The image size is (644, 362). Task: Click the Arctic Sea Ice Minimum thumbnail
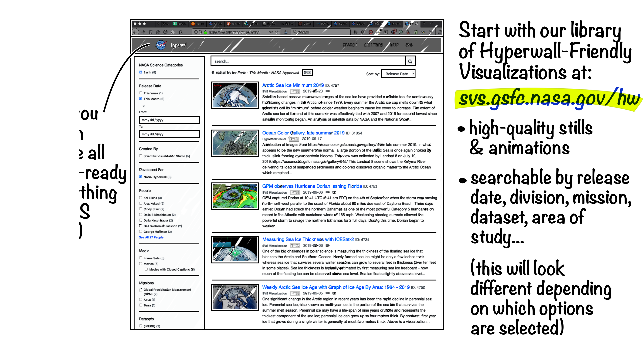pyautogui.click(x=235, y=95)
